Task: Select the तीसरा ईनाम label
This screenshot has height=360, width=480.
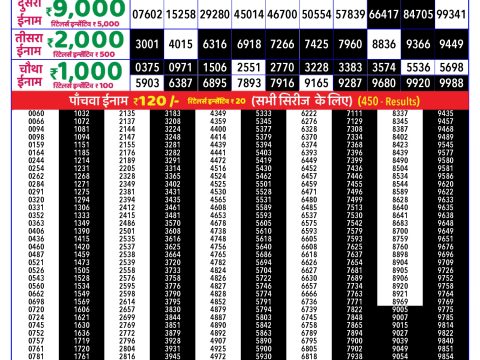Action: [x=29, y=44]
